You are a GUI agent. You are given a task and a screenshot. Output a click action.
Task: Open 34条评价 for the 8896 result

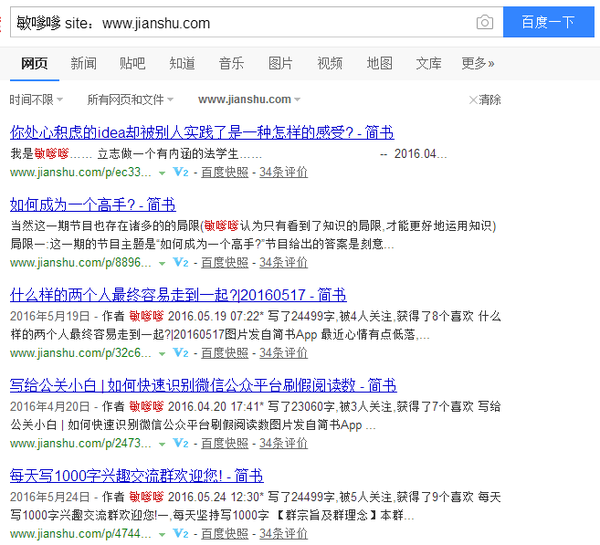tap(284, 263)
